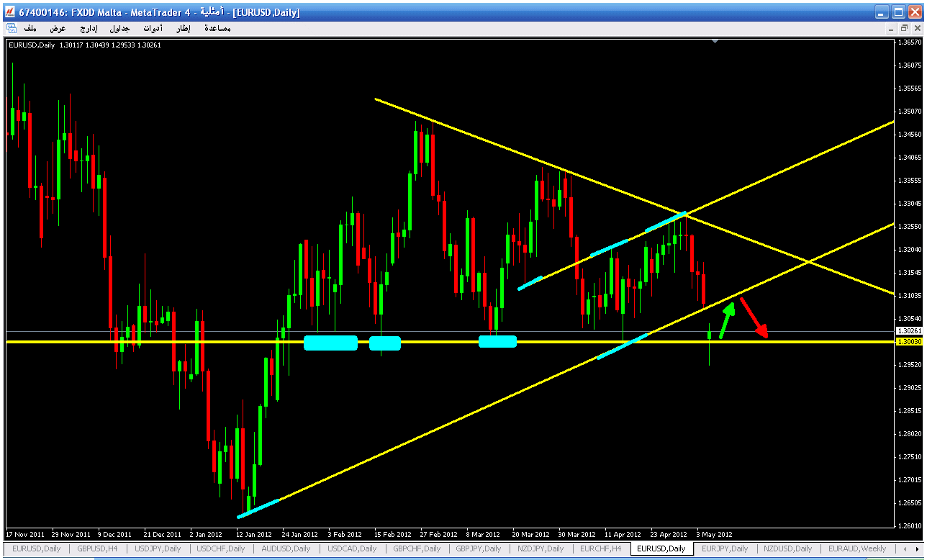Open the ملف (File) menu
The image size is (927, 560).
coord(30,29)
